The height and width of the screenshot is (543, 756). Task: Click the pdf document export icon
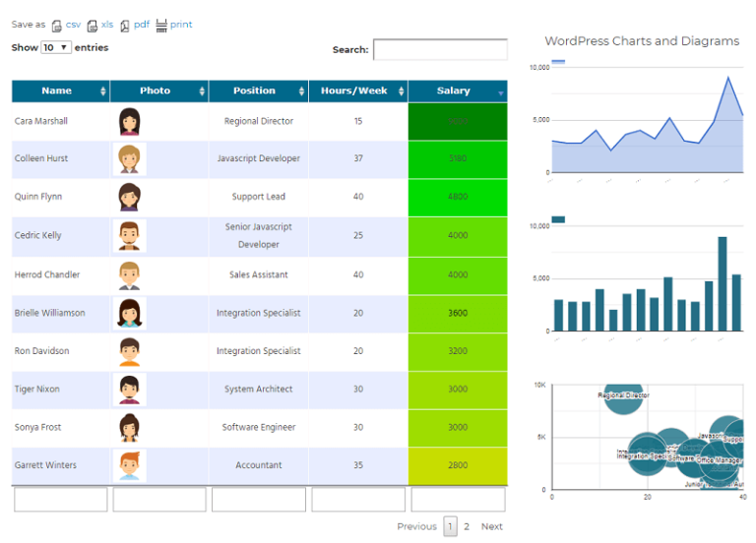pyautogui.click(x=125, y=26)
